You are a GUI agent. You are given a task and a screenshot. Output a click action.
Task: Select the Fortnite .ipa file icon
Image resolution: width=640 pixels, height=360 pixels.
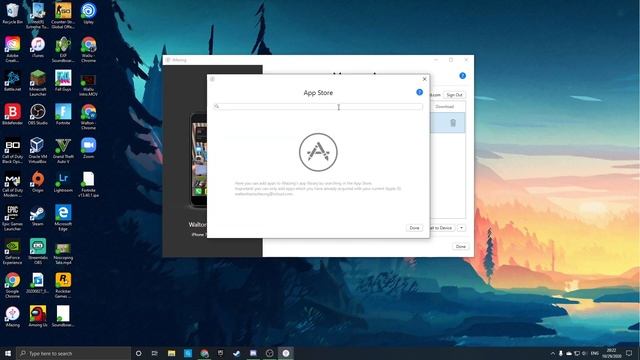tap(89, 184)
